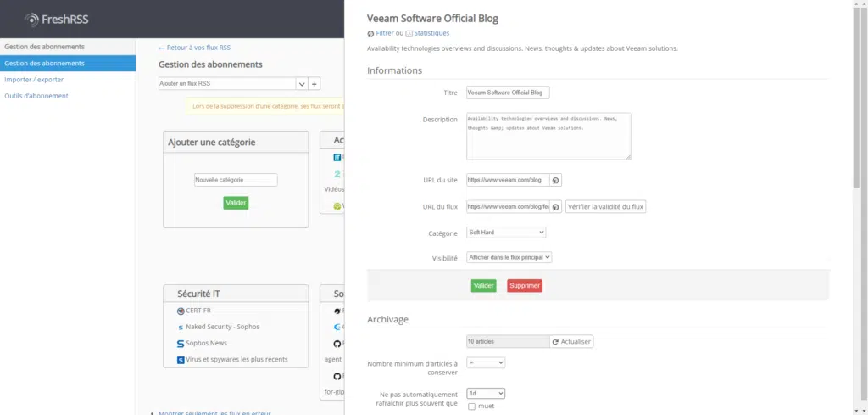The image size is (868, 415).
Task: Select active Gestion des abonnements sidebar item
Action: tap(68, 63)
